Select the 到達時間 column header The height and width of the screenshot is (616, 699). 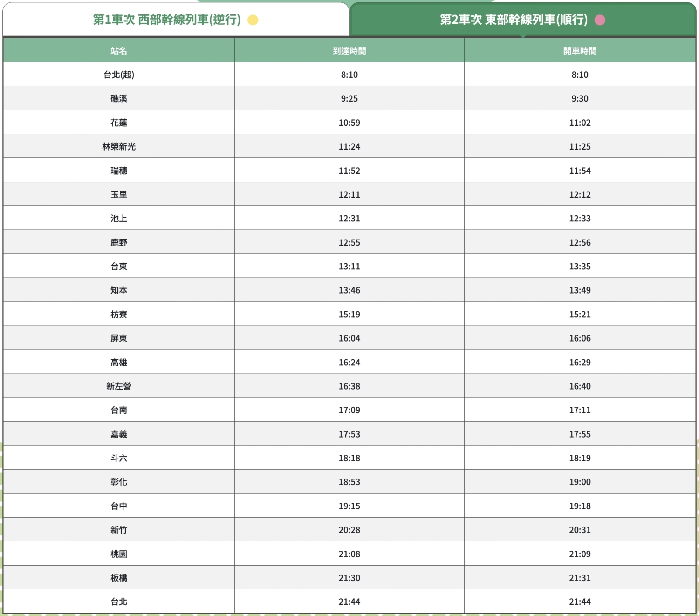click(x=349, y=50)
